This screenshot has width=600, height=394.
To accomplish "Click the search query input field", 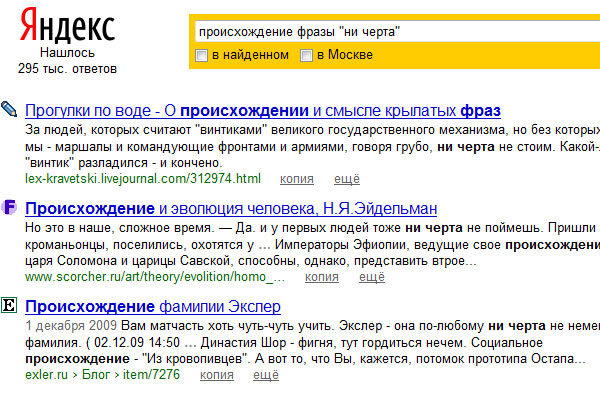I will (397, 31).
